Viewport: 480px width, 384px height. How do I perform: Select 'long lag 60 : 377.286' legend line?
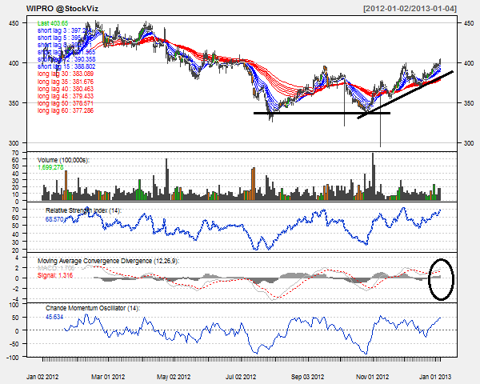point(66,111)
